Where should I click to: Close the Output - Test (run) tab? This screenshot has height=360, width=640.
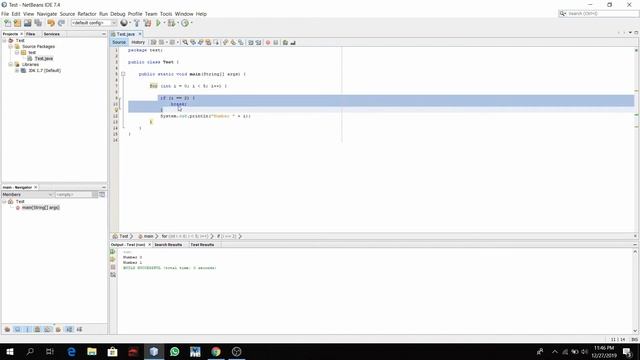[x=149, y=244]
